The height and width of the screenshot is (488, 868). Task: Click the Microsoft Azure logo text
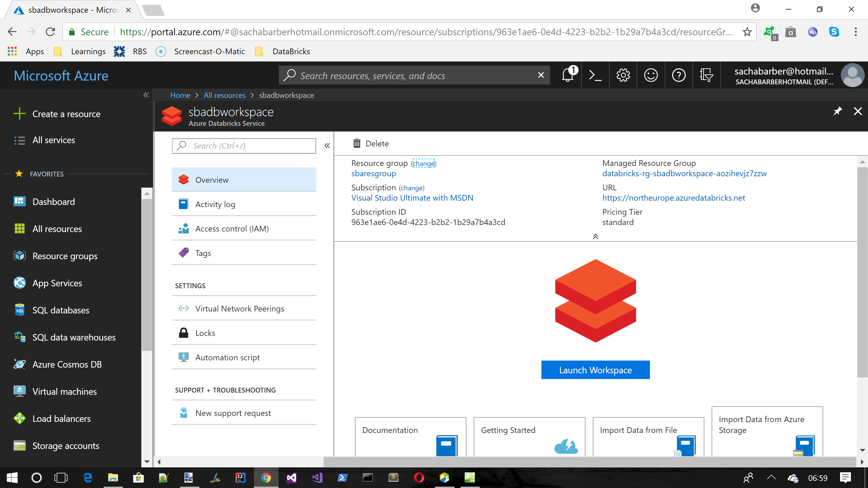pos(61,75)
